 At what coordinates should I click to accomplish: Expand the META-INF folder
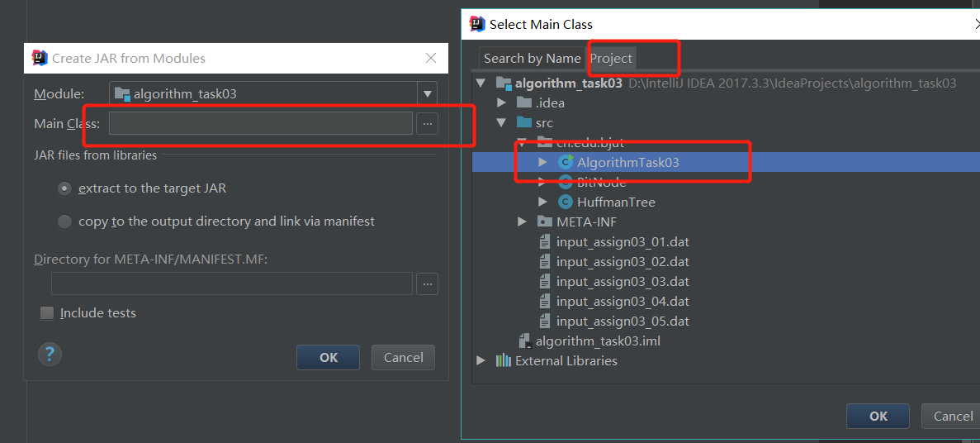tap(522, 221)
